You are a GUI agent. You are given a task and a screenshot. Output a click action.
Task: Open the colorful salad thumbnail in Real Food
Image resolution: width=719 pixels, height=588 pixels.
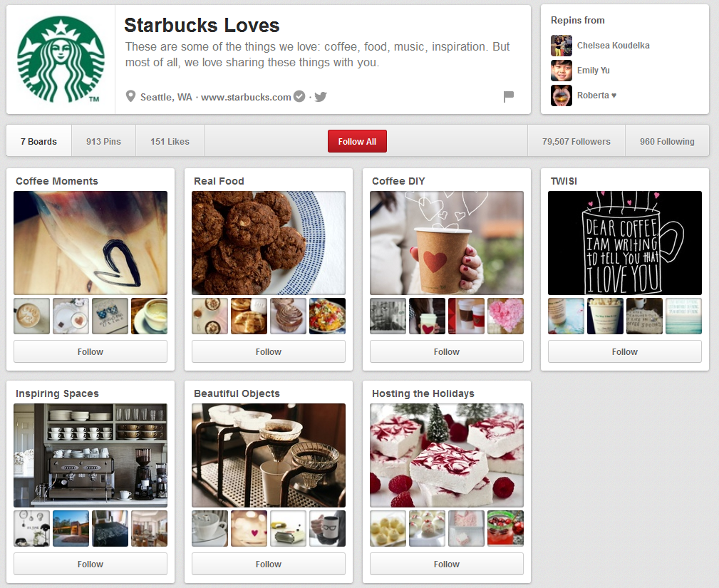327,316
